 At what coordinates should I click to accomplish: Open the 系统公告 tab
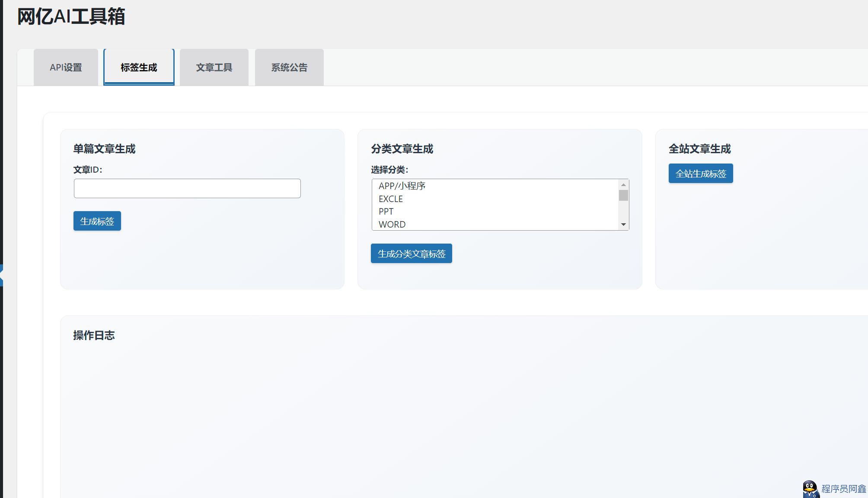click(289, 67)
